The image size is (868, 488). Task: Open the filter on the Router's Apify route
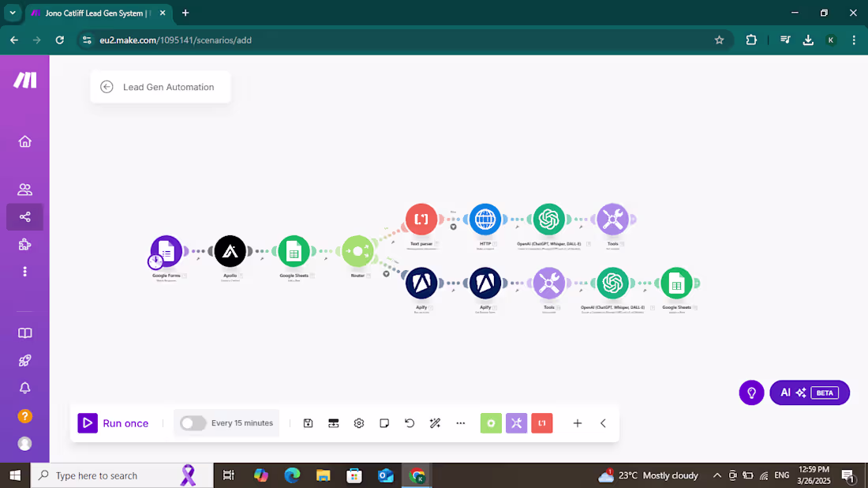(x=387, y=274)
